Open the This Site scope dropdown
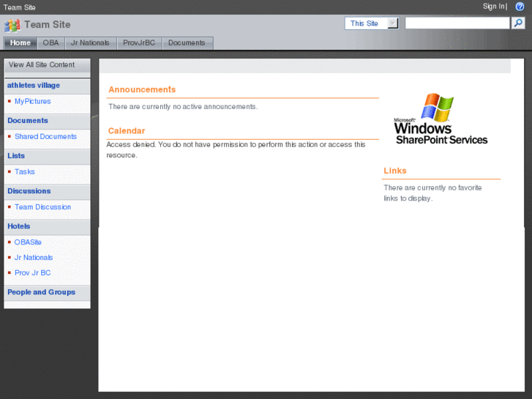The width and height of the screenshot is (532, 399). [x=372, y=23]
